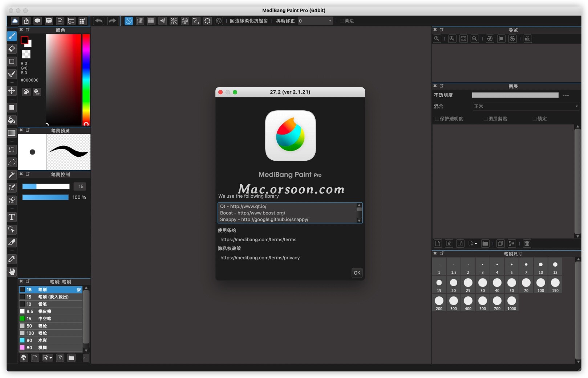This screenshot has height=378, width=588.
Task: Delete layer with the trash icon
Action: click(527, 243)
